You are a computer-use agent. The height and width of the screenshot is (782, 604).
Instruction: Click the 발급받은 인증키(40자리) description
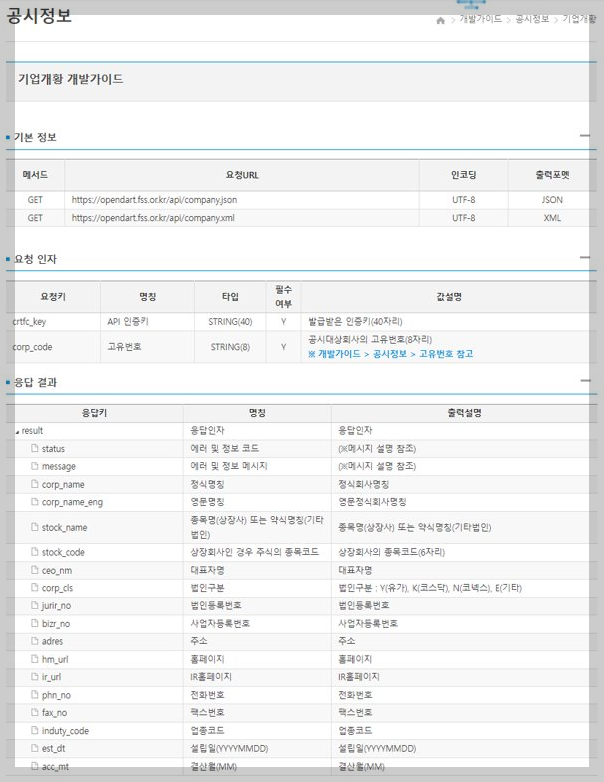point(355,322)
